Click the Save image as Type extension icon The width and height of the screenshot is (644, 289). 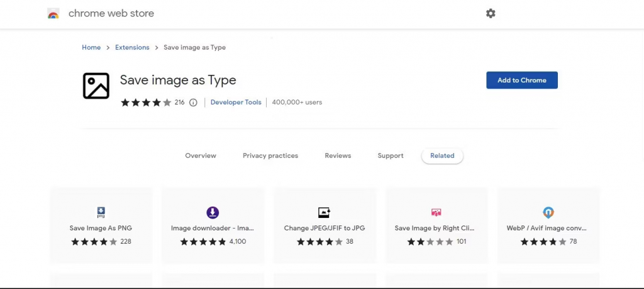click(x=96, y=86)
